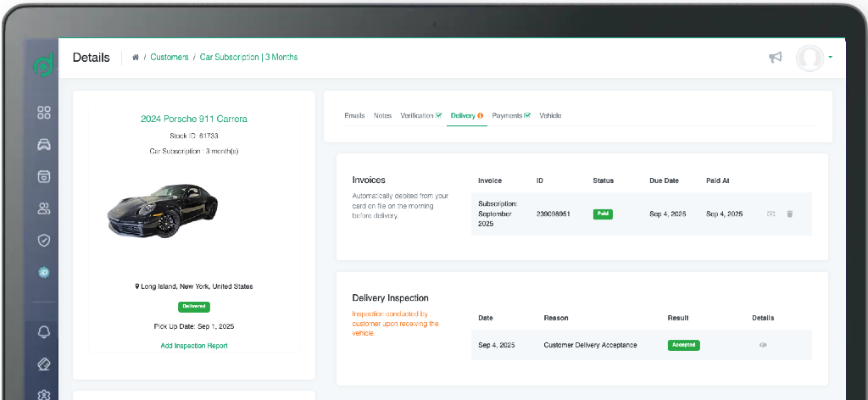
Task: Open the Verification tab
Action: (421, 115)
